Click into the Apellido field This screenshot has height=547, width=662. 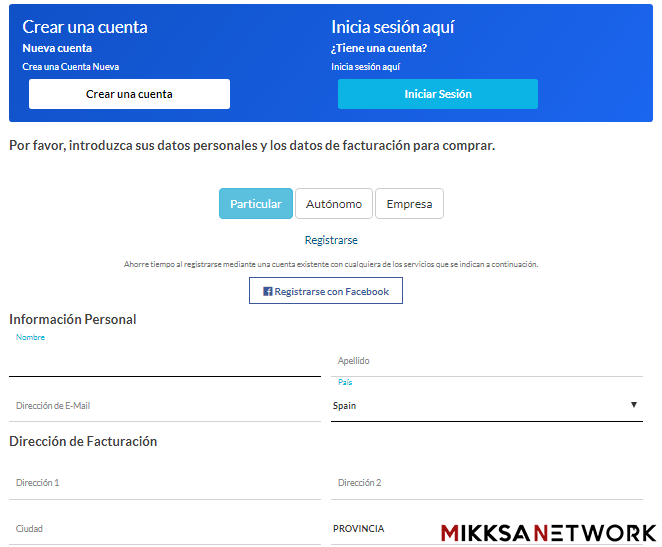[486, 361]
